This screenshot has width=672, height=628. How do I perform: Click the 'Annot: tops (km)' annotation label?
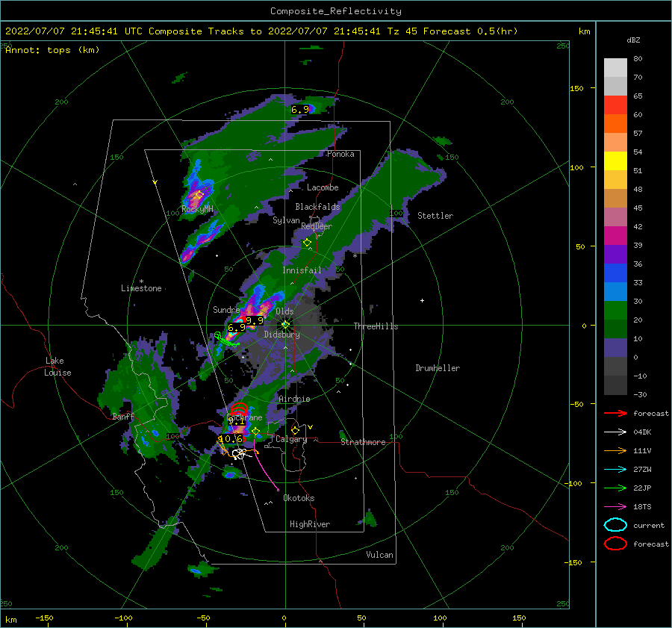pyautogui.click(x=52, y=50)
